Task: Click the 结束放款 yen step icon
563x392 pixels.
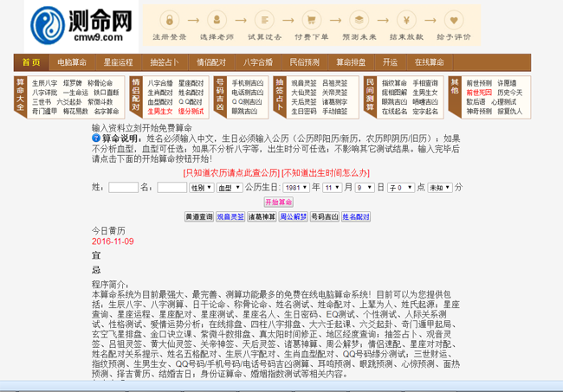Action: coord(406,20)
